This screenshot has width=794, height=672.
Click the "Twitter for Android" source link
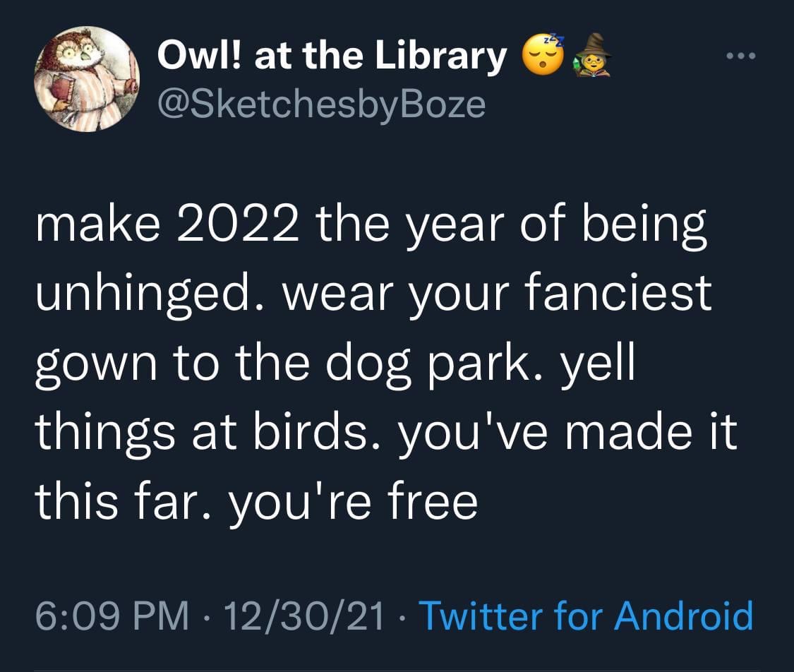586,615
